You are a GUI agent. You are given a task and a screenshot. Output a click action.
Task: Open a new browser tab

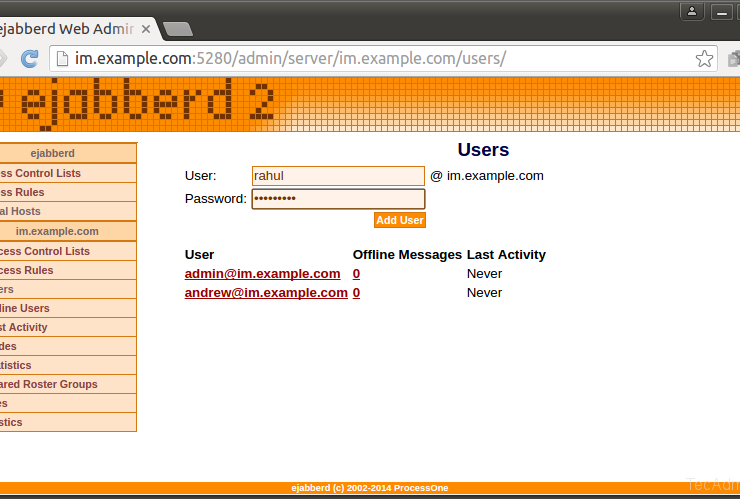pos(177,28)
